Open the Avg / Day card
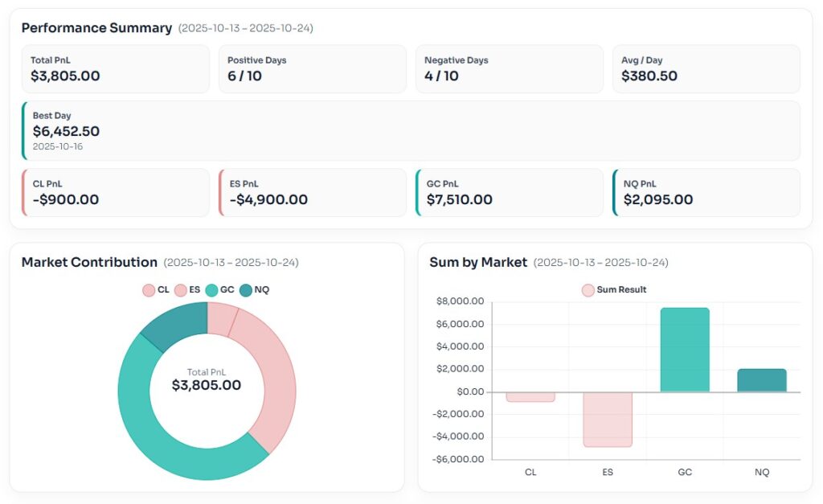 click(x=706, y=69)
